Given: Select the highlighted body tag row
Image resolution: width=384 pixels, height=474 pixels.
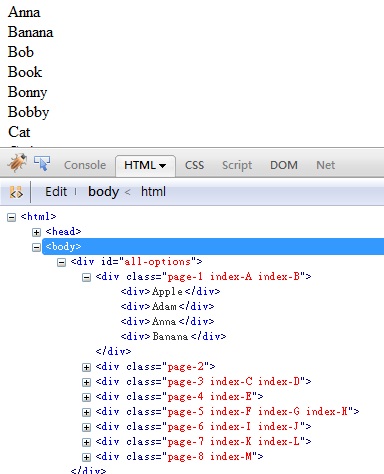Looking at the screenshot, I should [x=213, y=247].
